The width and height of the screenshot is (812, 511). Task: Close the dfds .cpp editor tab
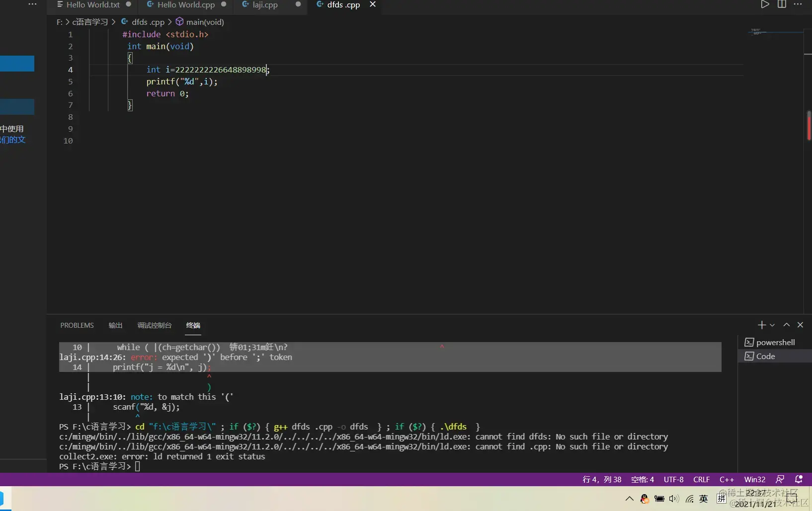(x=373, y=4)
